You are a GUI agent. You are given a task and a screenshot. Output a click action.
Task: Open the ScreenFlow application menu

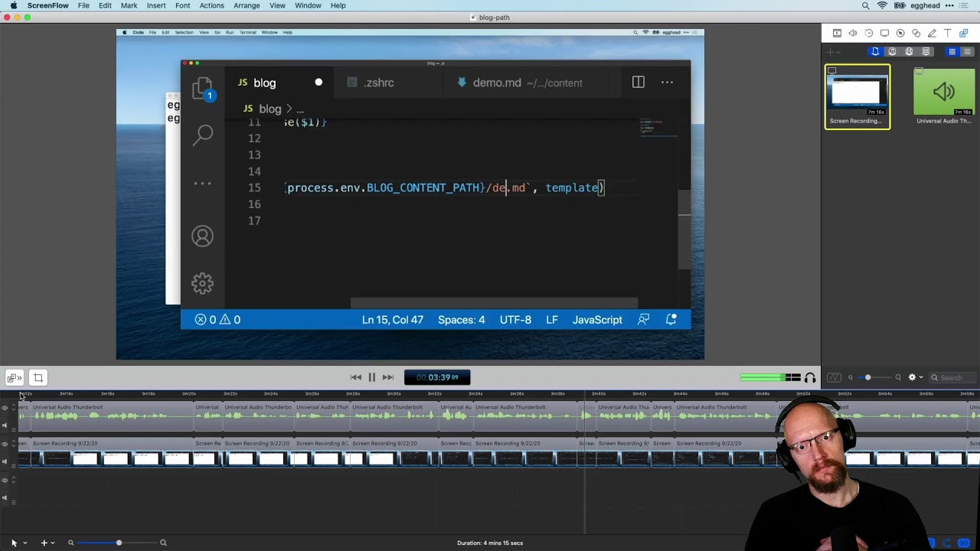pos(47,5)
